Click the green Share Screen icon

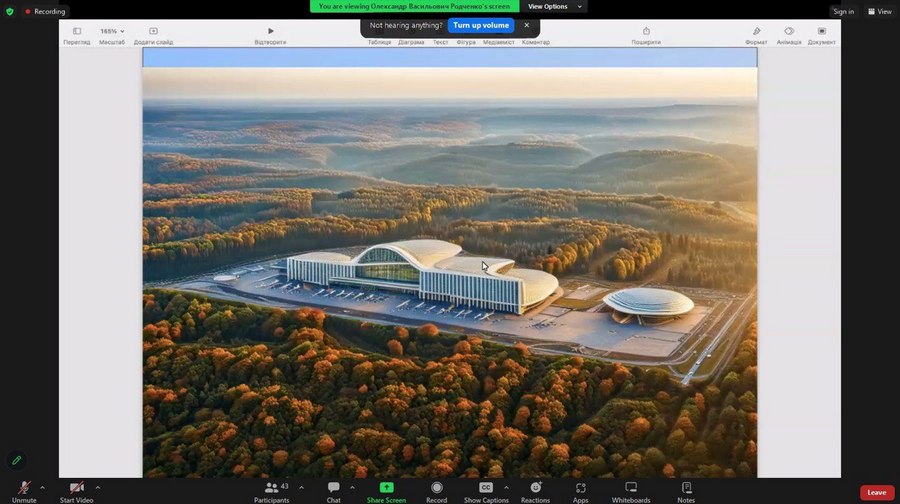[386, 488]
